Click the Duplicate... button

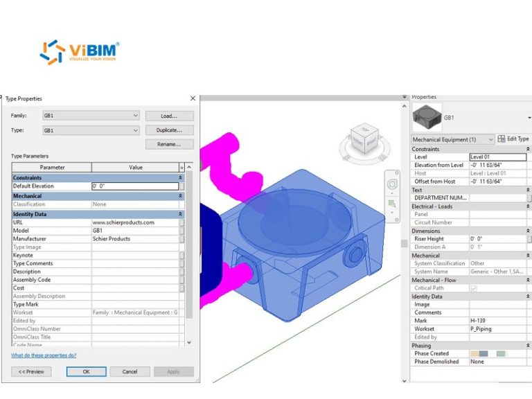169,130
